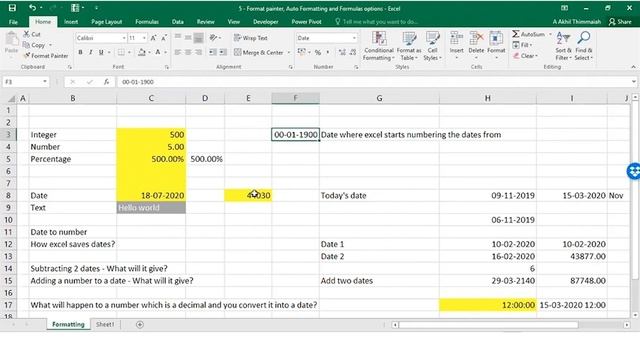Screen dimensions: 640x360
Task: Select the cell with 18-07-2020
Action: click(x=151, y=195)
